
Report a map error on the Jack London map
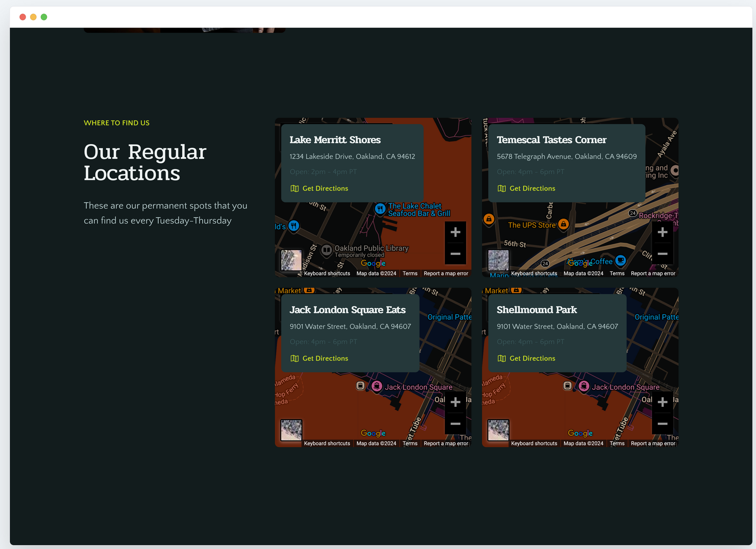click(x=446, y=444)
